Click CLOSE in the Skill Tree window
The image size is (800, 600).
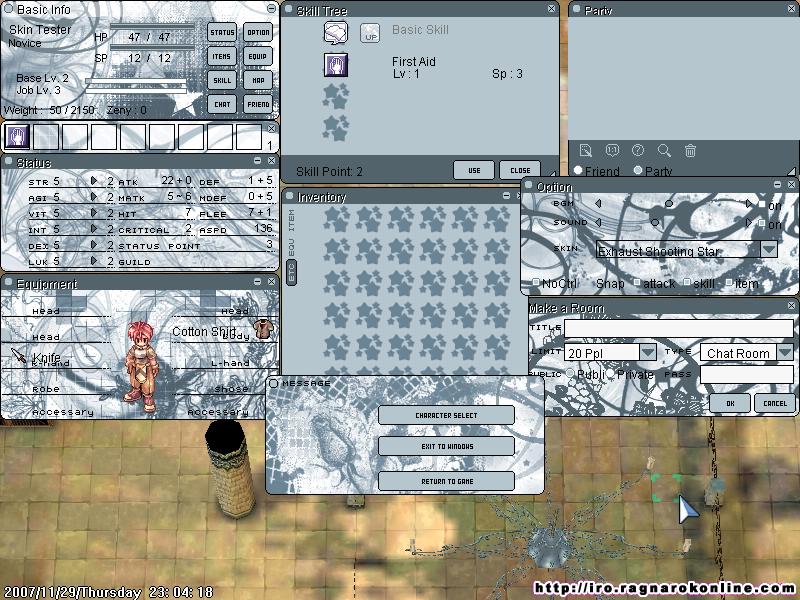click(x=520, y=170)
